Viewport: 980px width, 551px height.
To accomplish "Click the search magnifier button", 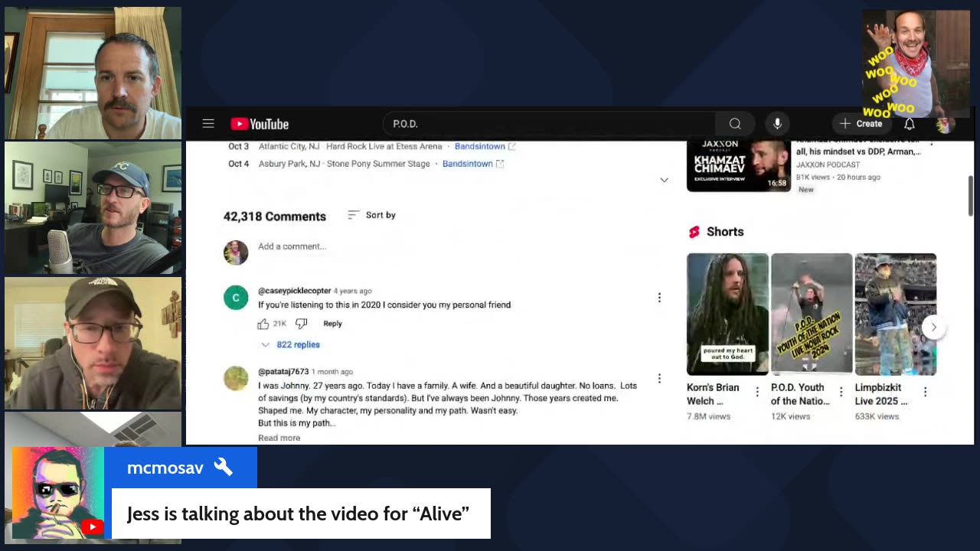I will 735,124.
